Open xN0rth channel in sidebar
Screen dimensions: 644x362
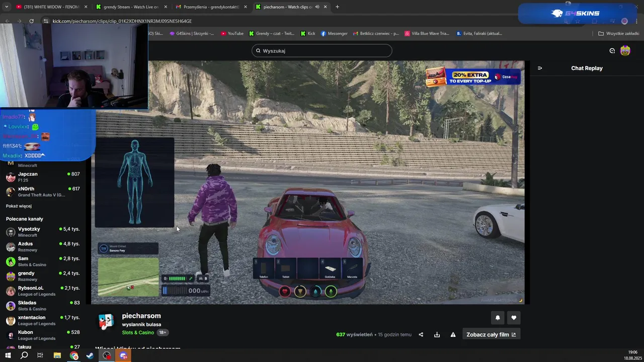coord(43,192)
